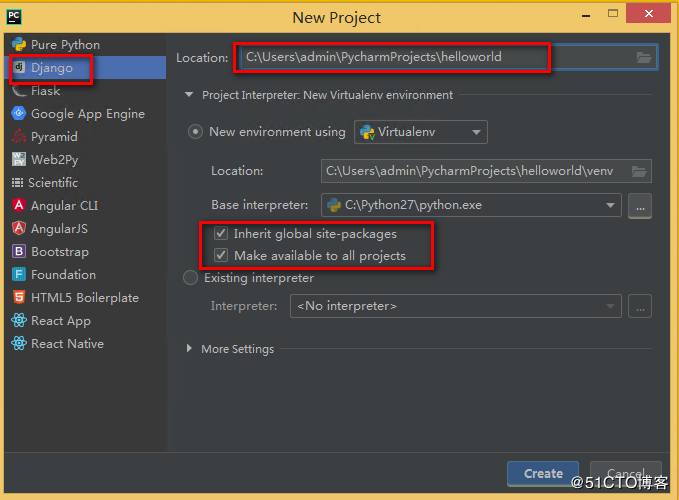Maximize the New Project window
Viewport: 679px width, 500px height.
tap(613, 14)
